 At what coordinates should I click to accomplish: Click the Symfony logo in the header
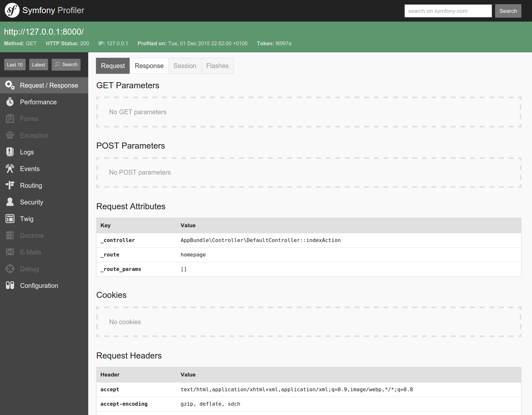coord(12,10)
